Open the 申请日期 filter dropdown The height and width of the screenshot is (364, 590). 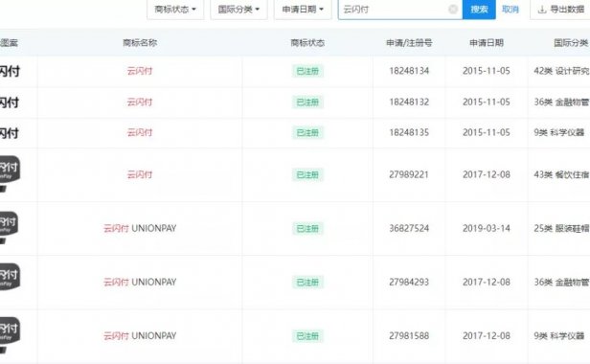[303, 10]
